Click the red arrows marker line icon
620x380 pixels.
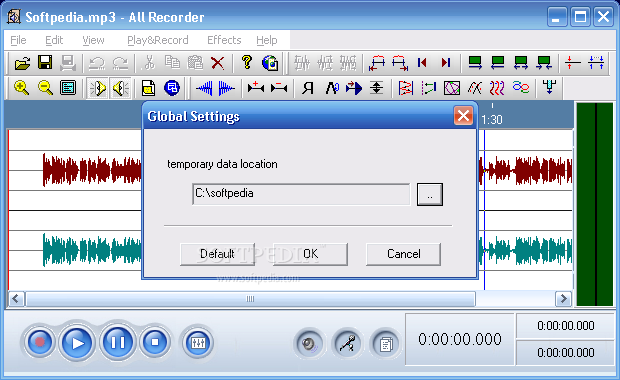click(572, 63)
